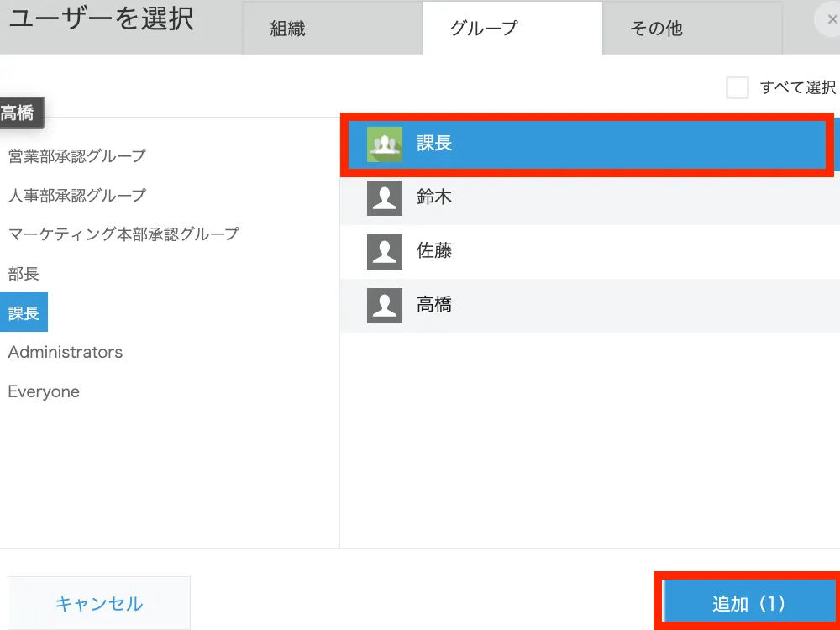This screenshot has height=630, width=840.
Task: Select the Everyone group
Action: click(44, 392)
